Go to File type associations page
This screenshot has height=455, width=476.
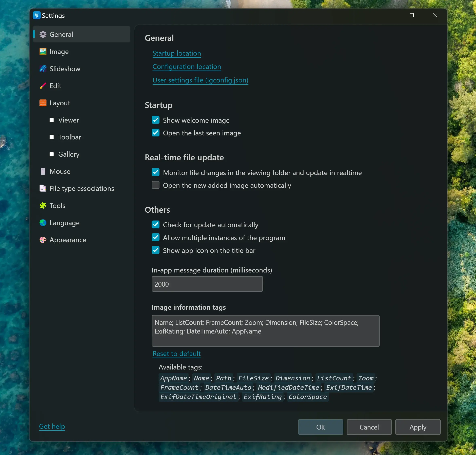pyautogui.click(x=81, y=188)
